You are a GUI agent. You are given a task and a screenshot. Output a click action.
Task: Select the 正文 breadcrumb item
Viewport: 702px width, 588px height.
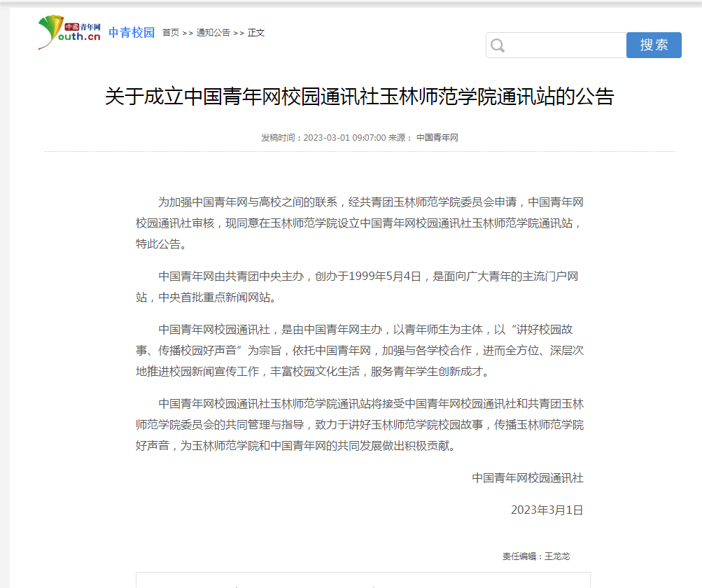pos(256,33)
